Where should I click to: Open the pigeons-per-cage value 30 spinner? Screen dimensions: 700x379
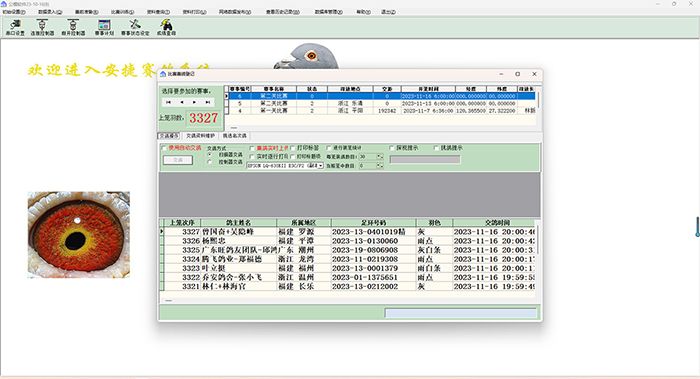pyautogui.click(x=379, y=157)
